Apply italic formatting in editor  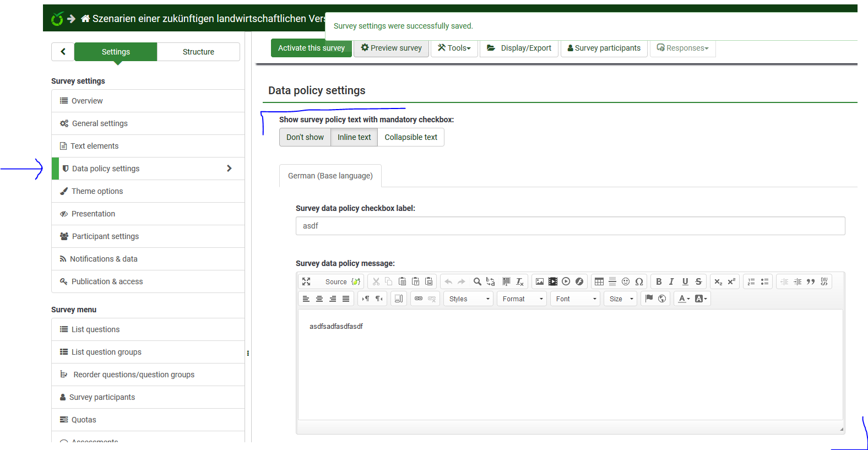671,281
